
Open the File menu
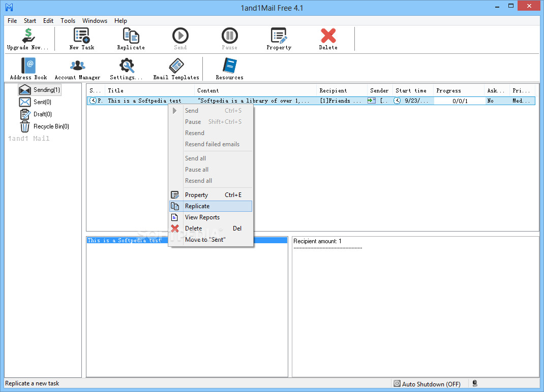click(x=12, y=21)
